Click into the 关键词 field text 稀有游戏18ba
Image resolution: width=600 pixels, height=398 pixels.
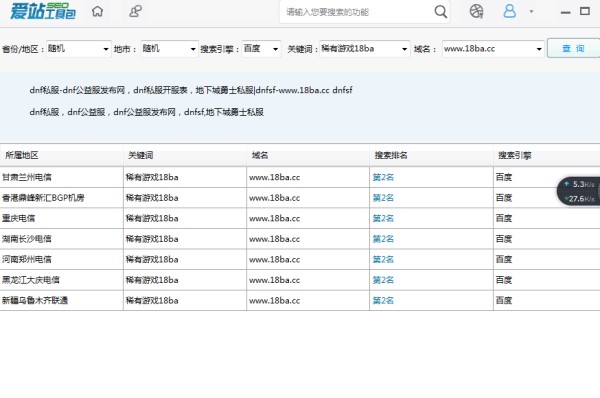coord(347,49)
